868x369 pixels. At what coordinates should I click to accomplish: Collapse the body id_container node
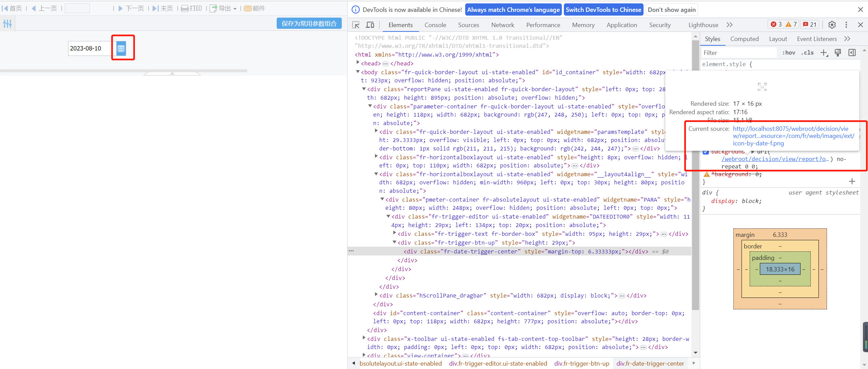point(358,72)
